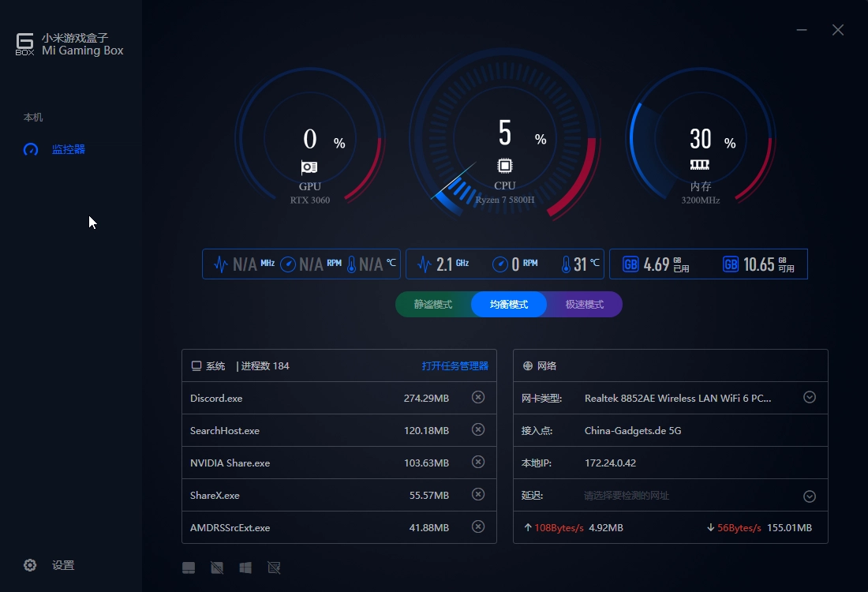Expand the 延迟 latency URL dropdown
This screenshot has height=592, width=868.
(x=810, y=496)
